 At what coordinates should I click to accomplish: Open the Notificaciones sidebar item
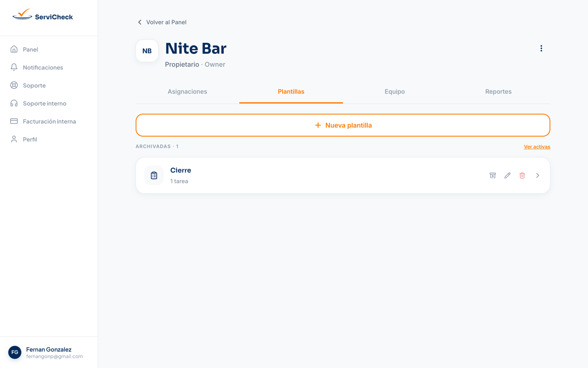[49, 67]
